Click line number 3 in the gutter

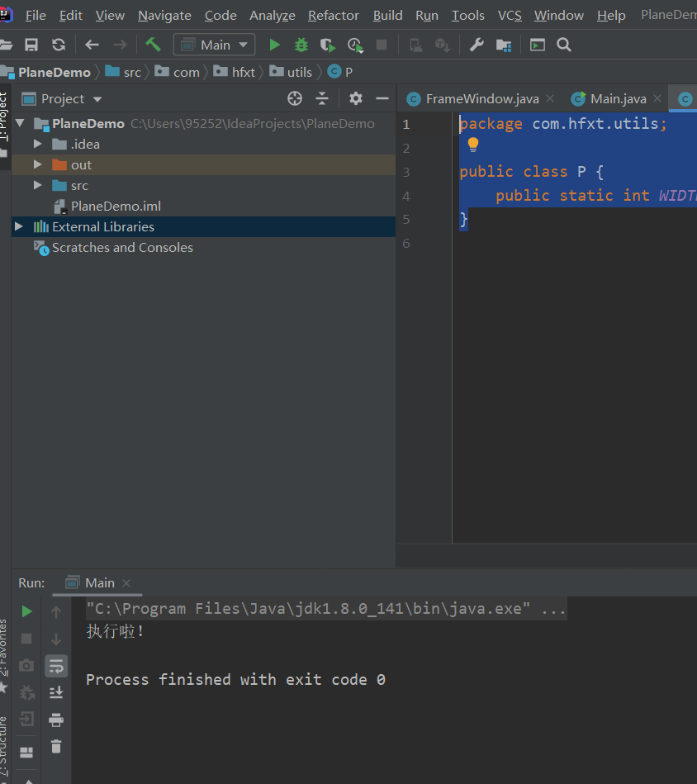point(406,172)
